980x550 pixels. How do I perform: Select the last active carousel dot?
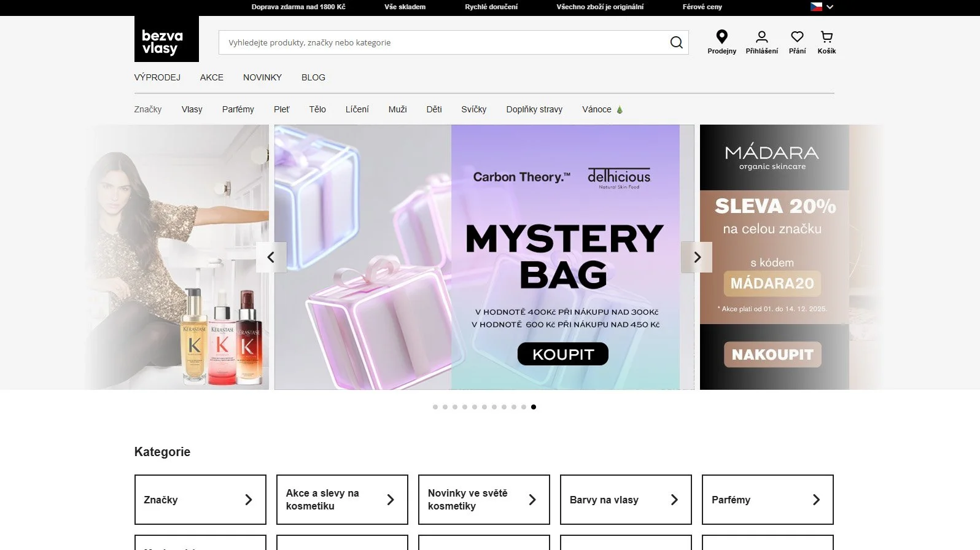pos(534,407)
